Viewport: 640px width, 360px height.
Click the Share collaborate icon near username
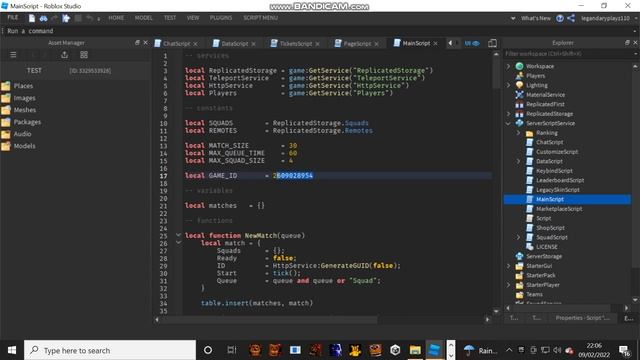coord(571,18)
